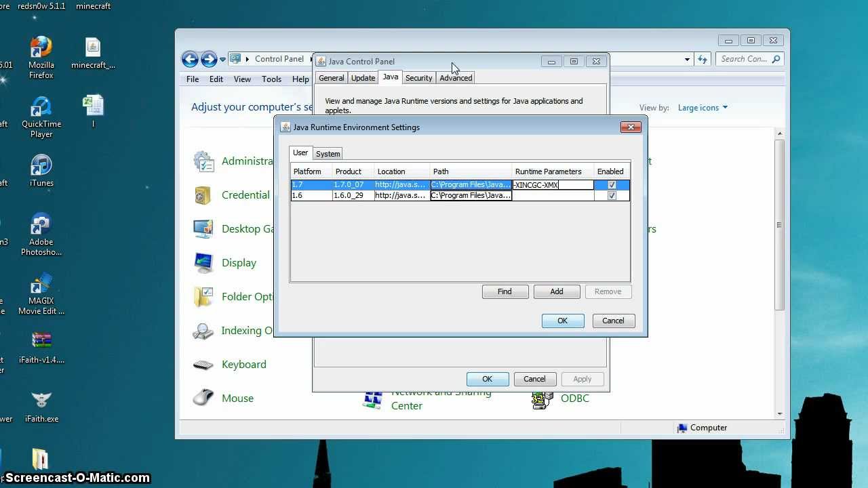Viewport: 868px width, 488px height.
Task: Select the User tab
Action: [x=300, y=153]
